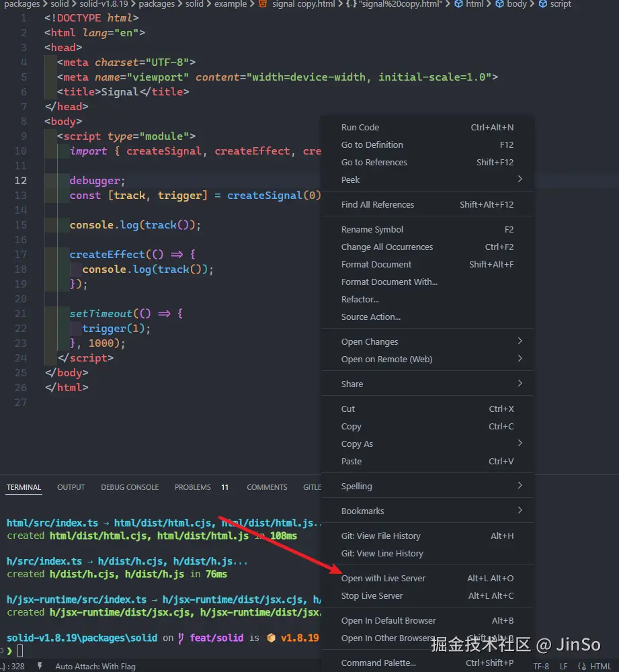
Task: Open the Command Palette... entry
Action: point(427,663)
